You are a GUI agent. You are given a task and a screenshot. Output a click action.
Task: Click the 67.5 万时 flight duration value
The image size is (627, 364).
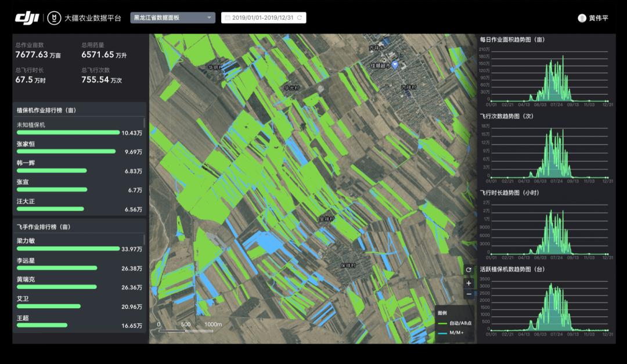click(30, 80)
